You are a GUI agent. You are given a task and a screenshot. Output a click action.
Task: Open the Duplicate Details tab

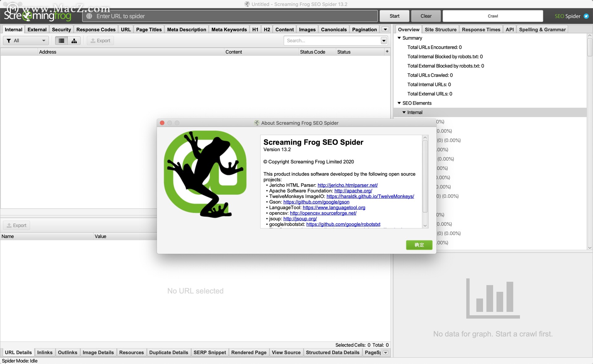tap(168, 353)
